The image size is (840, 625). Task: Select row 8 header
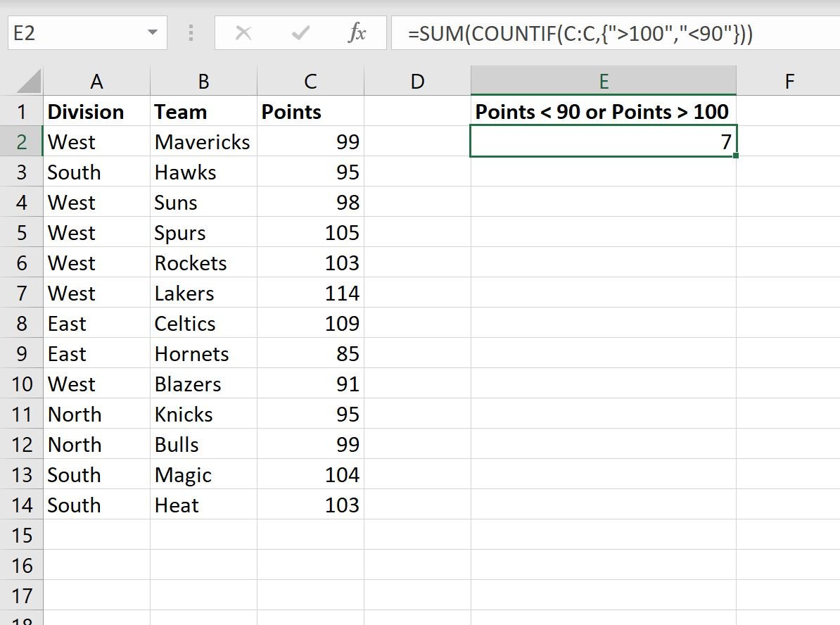(21, 323)
